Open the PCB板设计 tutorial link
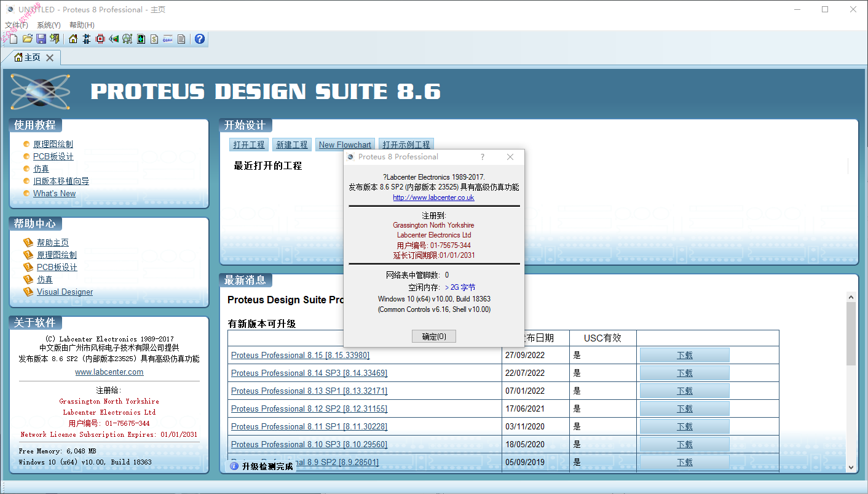The height and width of the screenshot is (494, 868). (x=53, y=156)
